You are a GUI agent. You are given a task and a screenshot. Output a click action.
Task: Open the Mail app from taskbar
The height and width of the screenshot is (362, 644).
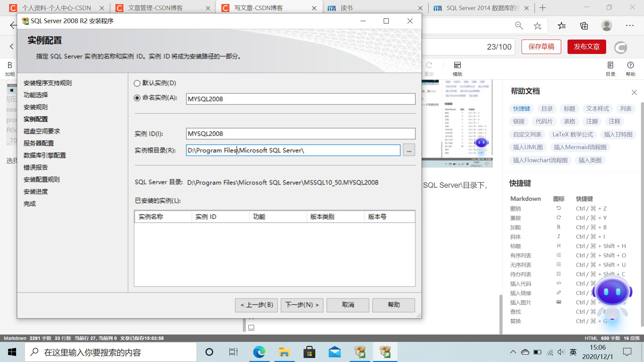coord(335,352)
